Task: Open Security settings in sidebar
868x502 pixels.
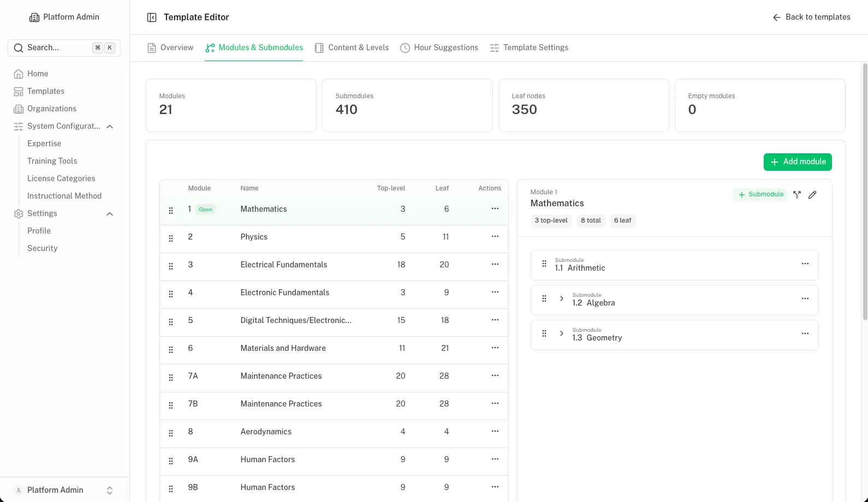Action: pyautogui.click(x=42, y=248)
